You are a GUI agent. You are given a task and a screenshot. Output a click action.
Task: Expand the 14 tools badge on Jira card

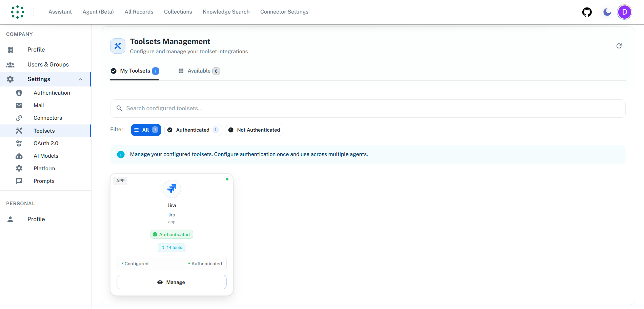[172, 247]
